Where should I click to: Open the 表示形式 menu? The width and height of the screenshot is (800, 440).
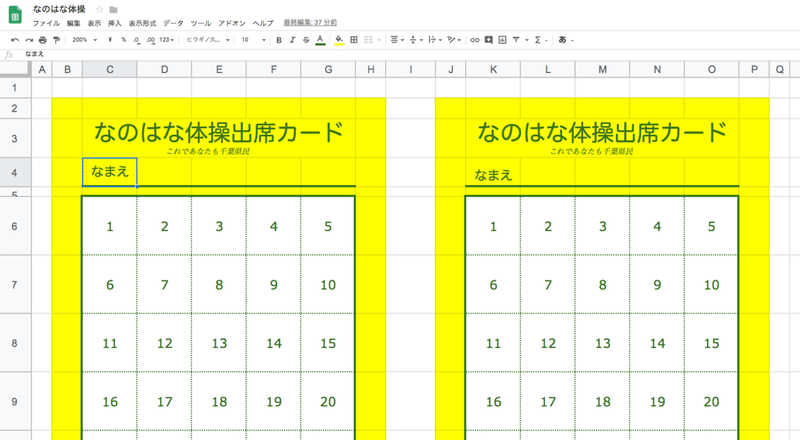pos(142,23)
